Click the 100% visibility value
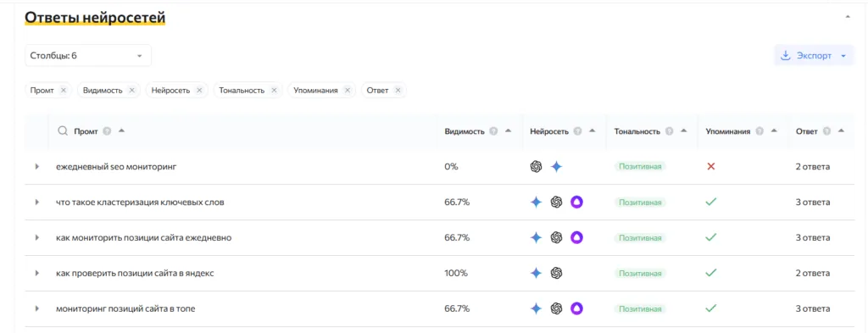The height and width of the screenshot is (333, 868). point(455,273)
